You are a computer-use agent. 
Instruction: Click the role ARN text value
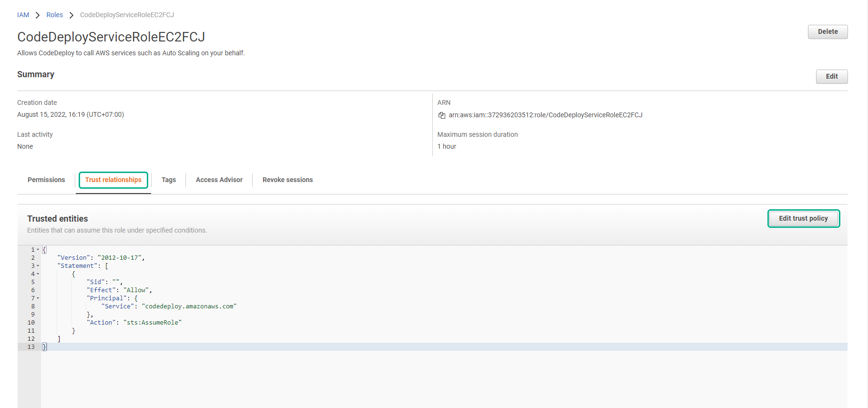(545, 115)
